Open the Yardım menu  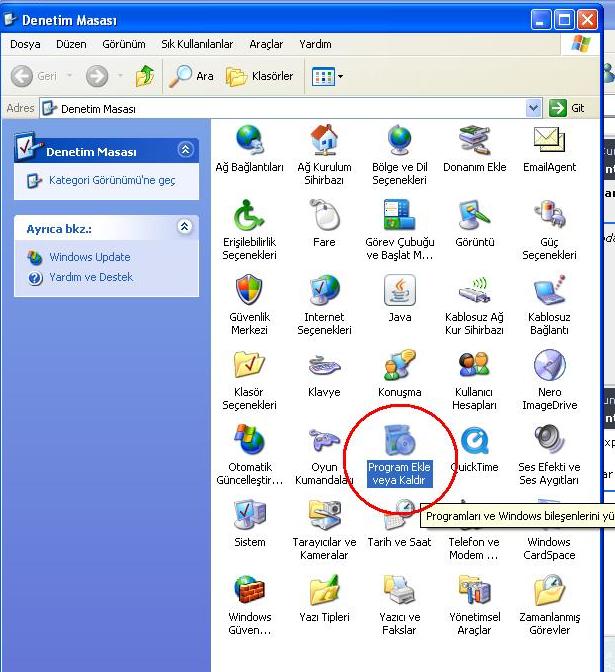(x=315, y=44)
